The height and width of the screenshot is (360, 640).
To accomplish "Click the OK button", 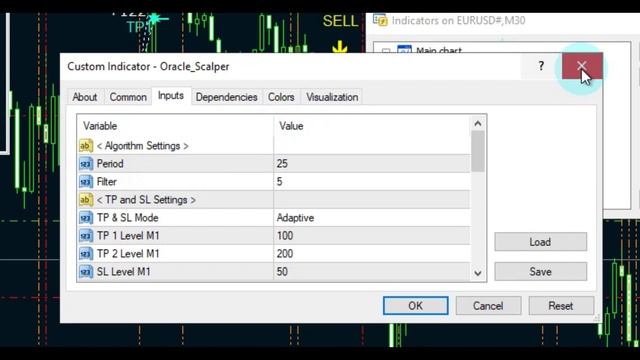I will tap(416, 306).
